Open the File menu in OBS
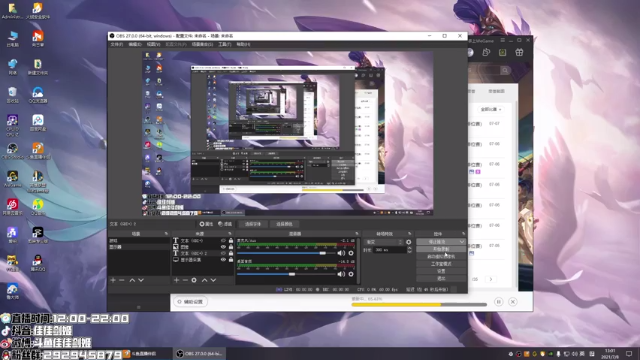Image resolution: width=640 pixels, height=360 pixels. (x=117, y=44)
